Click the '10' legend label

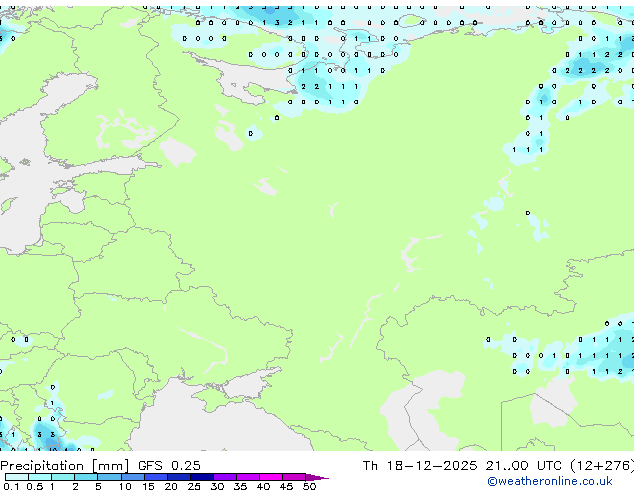(125, 486)
